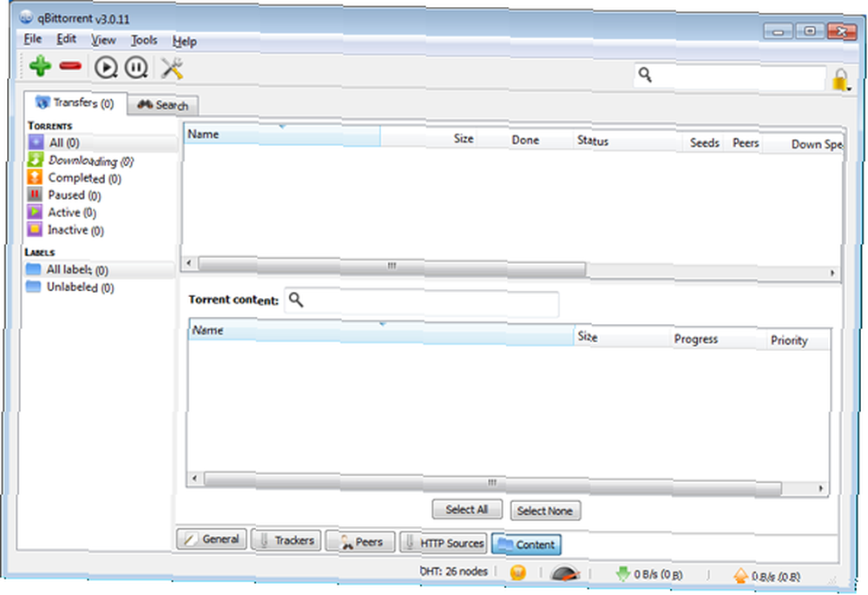The height and width of the screenshot is (595, 868).
Task: Resume torrents with the play icon
Action: coord(105,68)
